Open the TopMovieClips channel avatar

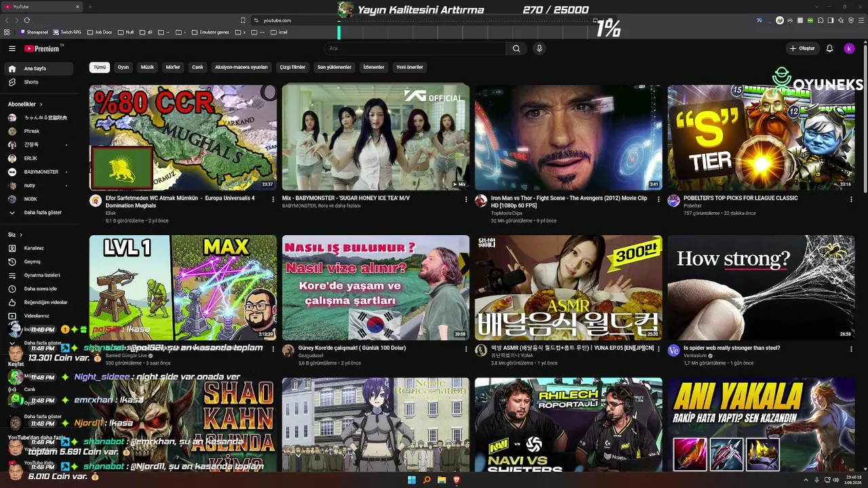(x=481, y=201)
